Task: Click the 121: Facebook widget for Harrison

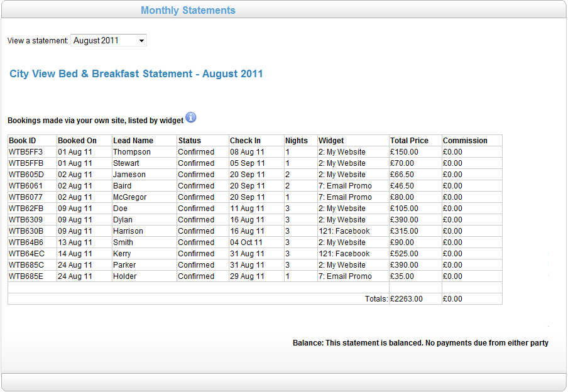Action: click(344, 231)
